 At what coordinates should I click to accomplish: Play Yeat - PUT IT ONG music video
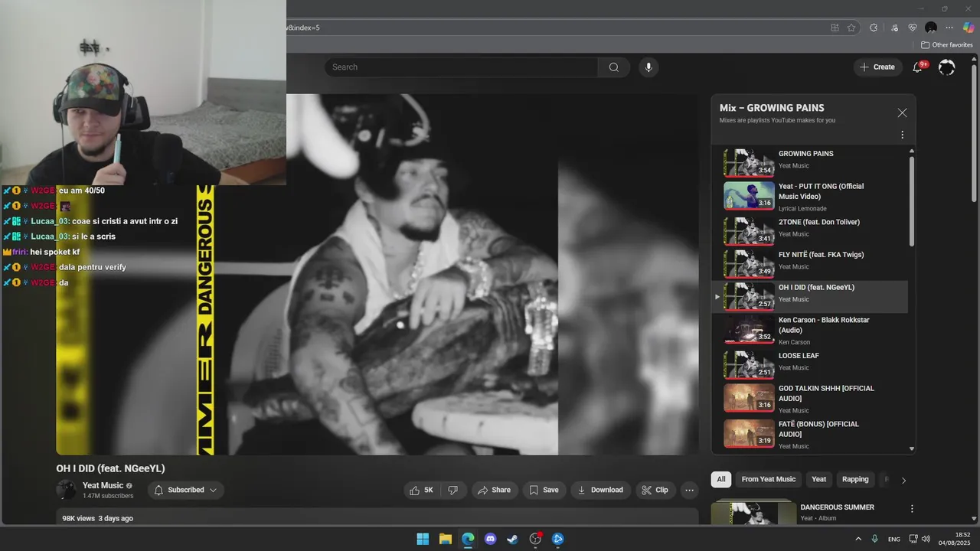[x=810, y=196]
